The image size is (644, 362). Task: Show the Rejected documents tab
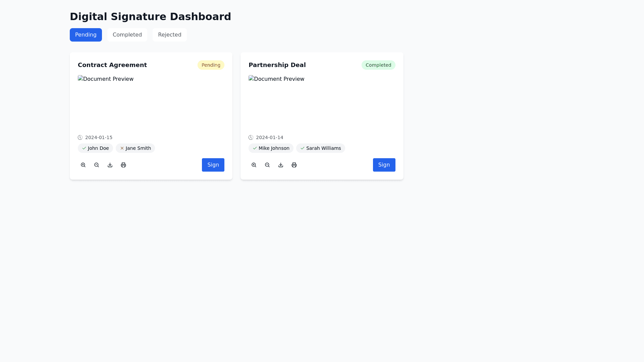click(x=169, y=35)
